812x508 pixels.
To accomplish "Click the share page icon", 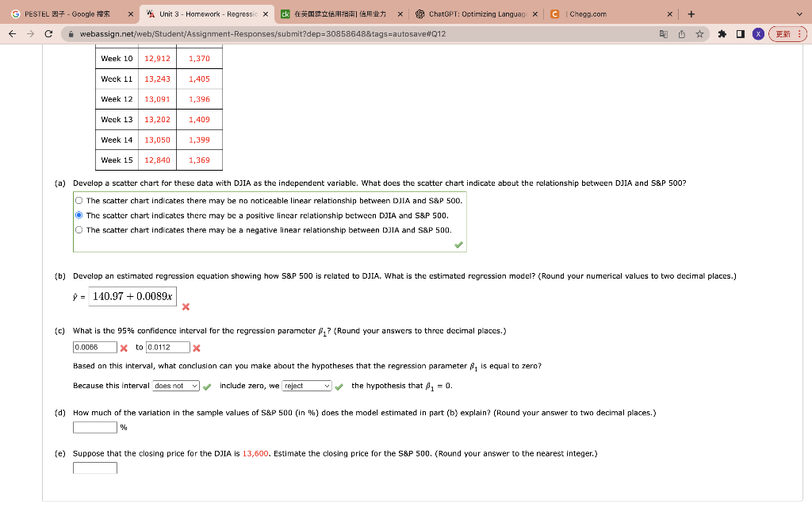I will 681,34.
